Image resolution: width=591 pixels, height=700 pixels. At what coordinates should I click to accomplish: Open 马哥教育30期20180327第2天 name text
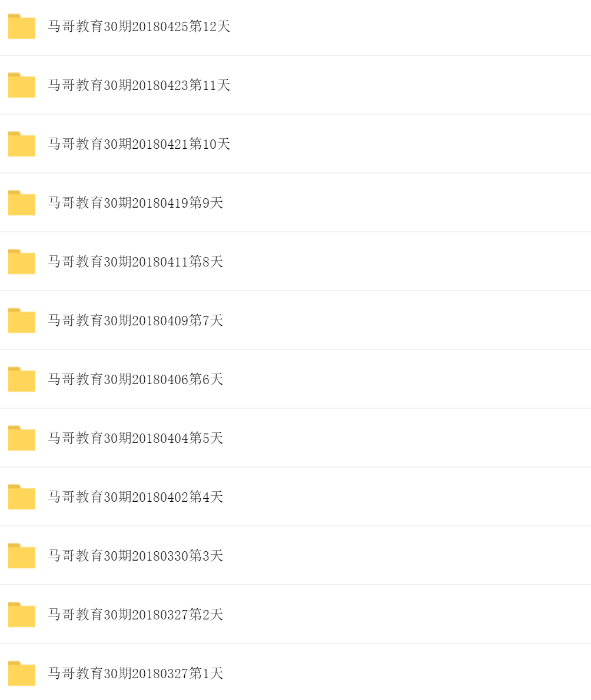coord(135,614)
